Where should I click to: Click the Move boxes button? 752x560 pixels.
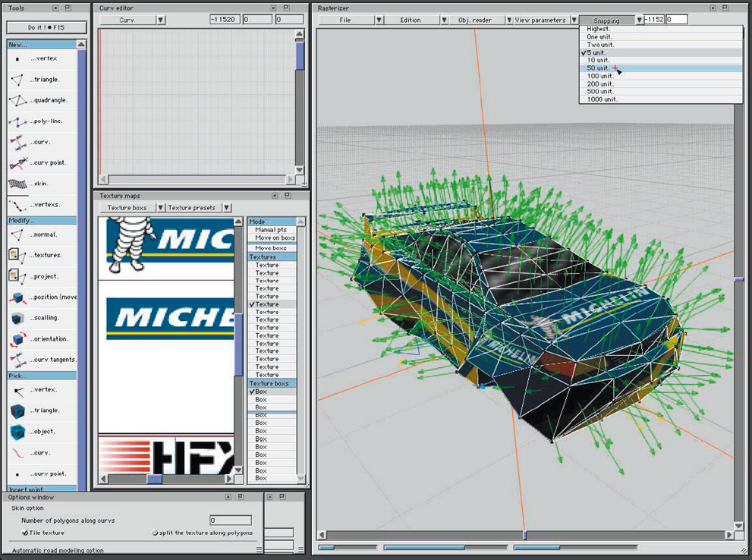(271, 248)
